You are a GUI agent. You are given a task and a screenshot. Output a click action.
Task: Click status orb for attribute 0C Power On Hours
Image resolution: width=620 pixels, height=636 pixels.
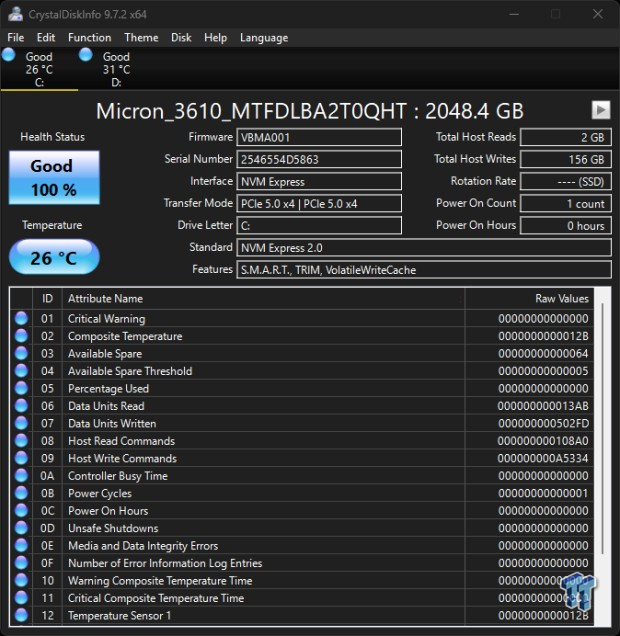pyautogui.click(x=21, y=510)
